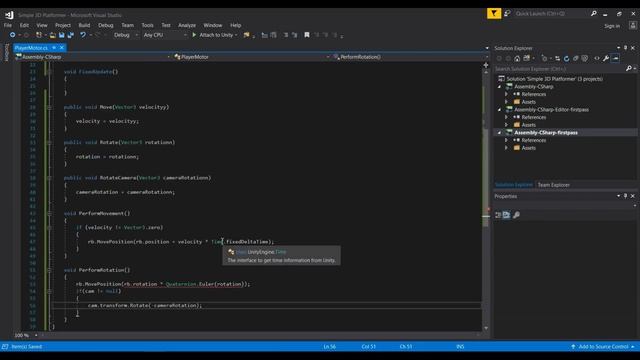Click the highlighted last icon in Solution Explorer toolbar

[x=616, y=58]
